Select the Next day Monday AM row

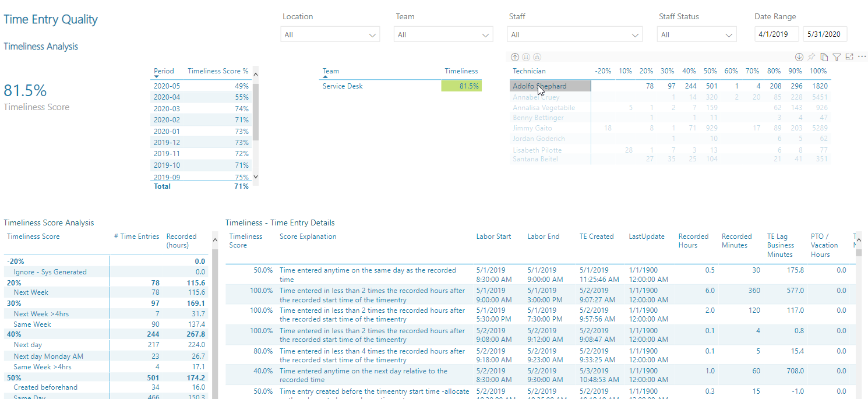[105, 356]
